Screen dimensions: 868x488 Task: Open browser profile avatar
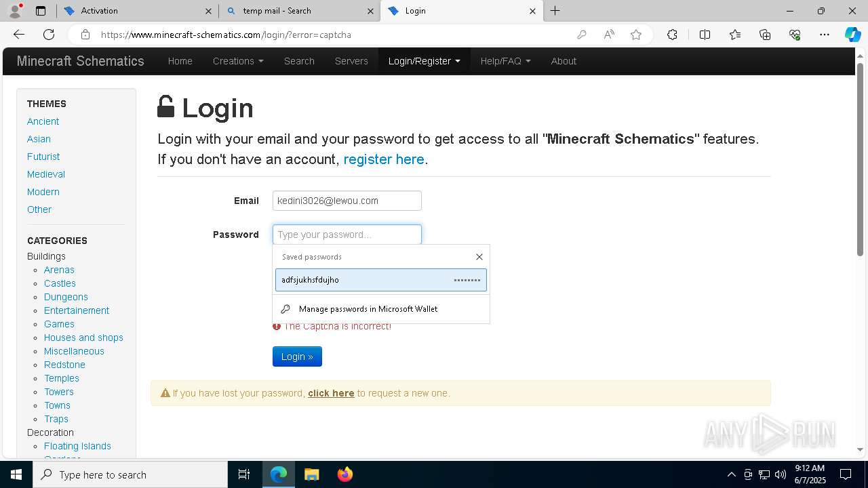coord(15,11)
